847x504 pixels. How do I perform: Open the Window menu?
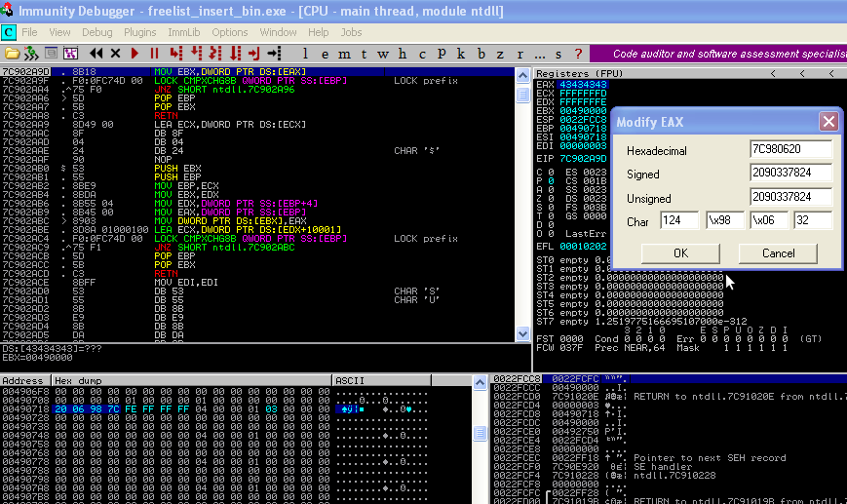pos(278,32)
